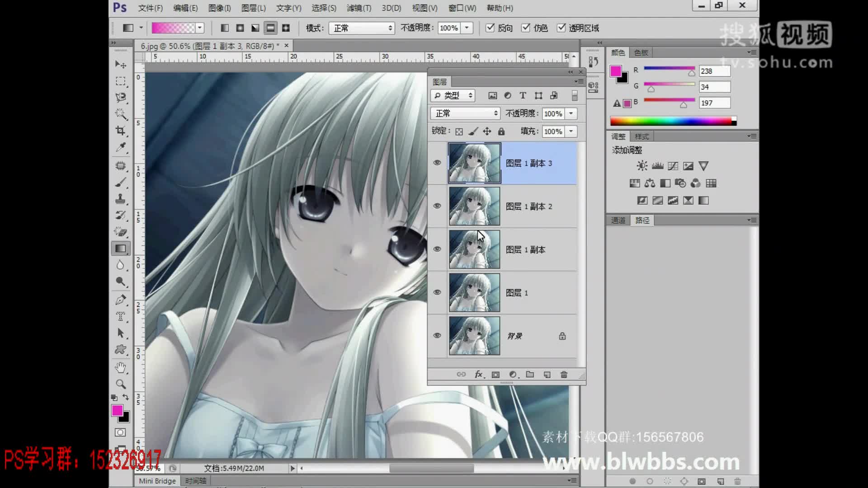Hide layer 图层 1 副本 2

[x=437, y=206]
